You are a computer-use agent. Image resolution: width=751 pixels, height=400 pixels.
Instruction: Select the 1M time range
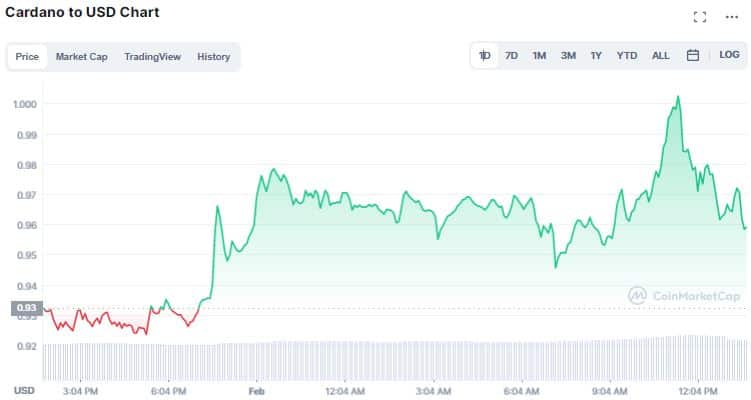(539, 56)
